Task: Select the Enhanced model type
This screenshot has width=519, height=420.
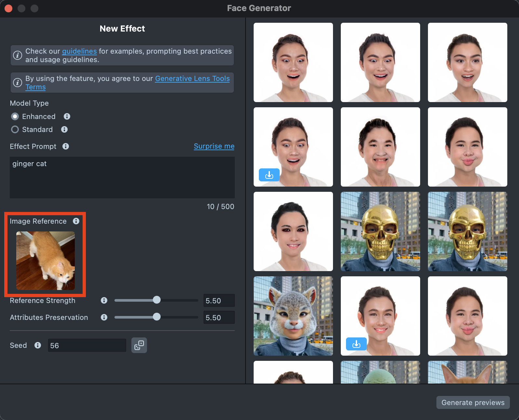Action: 15,116
